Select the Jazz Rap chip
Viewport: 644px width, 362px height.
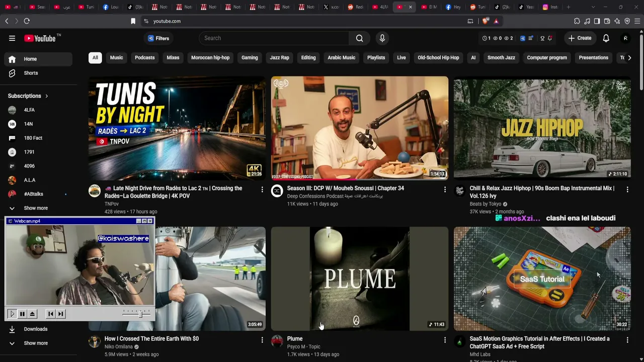click(279, 58)
